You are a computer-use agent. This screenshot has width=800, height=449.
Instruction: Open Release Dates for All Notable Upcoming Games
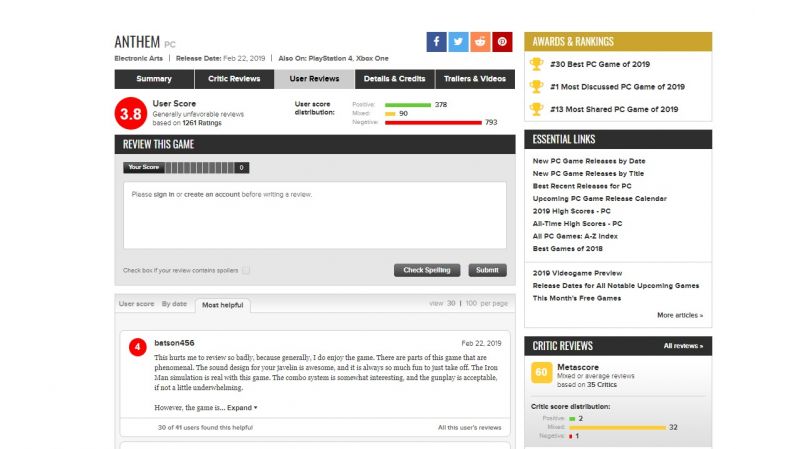coord(616,286)
